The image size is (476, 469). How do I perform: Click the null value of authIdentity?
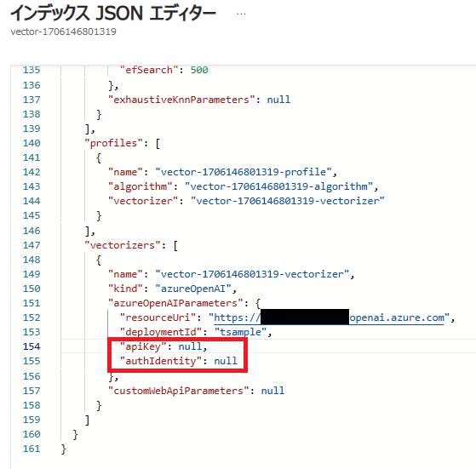point(226,361)
